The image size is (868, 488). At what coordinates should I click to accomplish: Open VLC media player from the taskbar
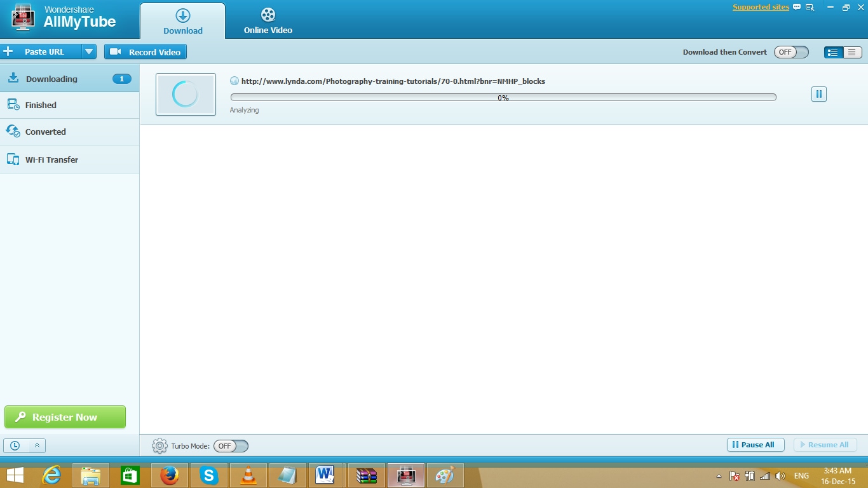pos(248,475)
